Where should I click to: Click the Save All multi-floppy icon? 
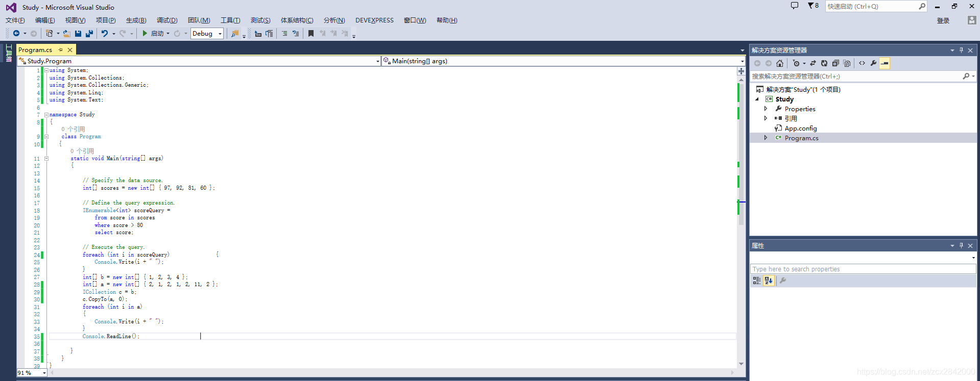pyautogui.click(x=89, y=34)
